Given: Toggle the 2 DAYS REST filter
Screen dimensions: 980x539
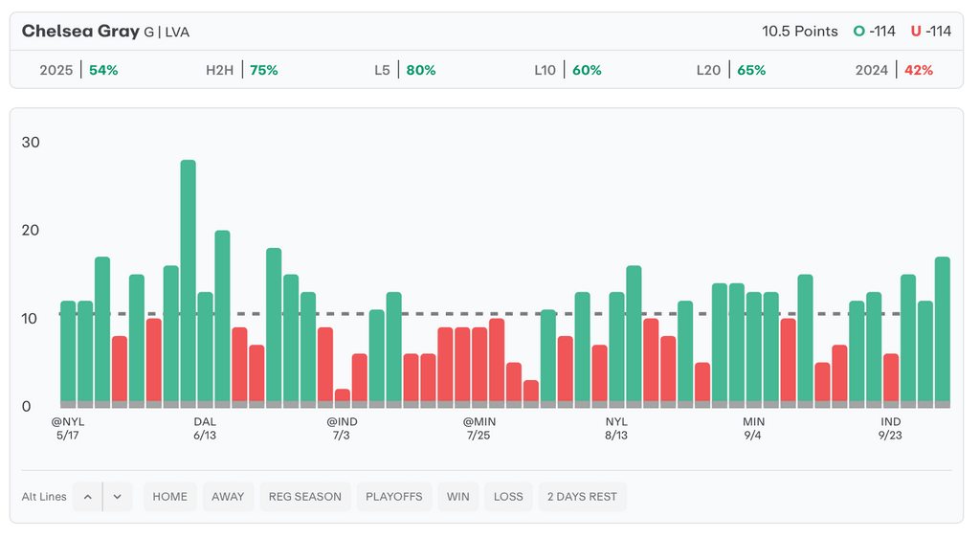Looking at the screenshot, I should 582,497.
